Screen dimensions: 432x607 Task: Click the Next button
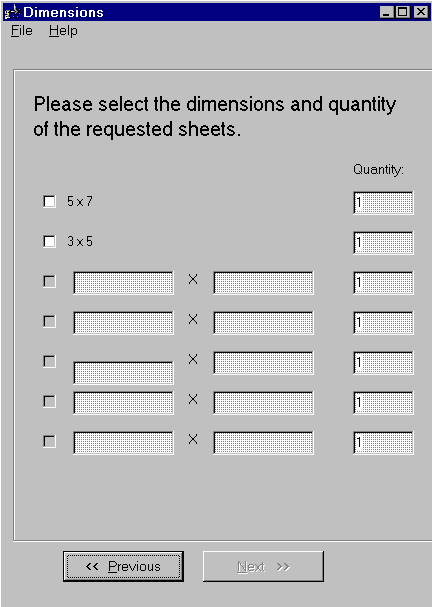click(x=263, y=566)
